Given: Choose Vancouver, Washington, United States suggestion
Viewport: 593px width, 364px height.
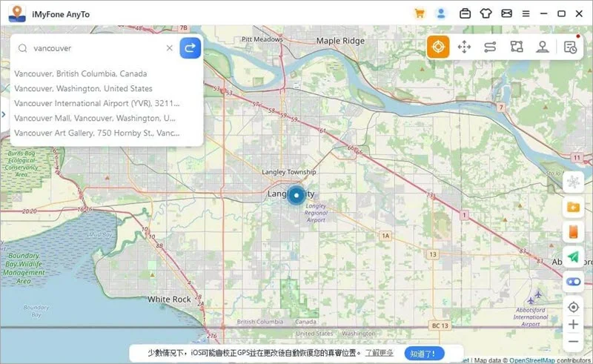Looking at the screenshot, I should coord(83,88).
